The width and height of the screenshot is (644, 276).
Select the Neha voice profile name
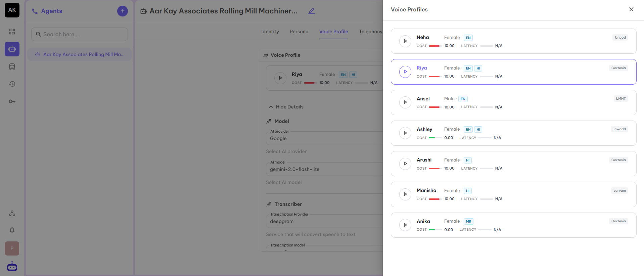tap(423, 37)
